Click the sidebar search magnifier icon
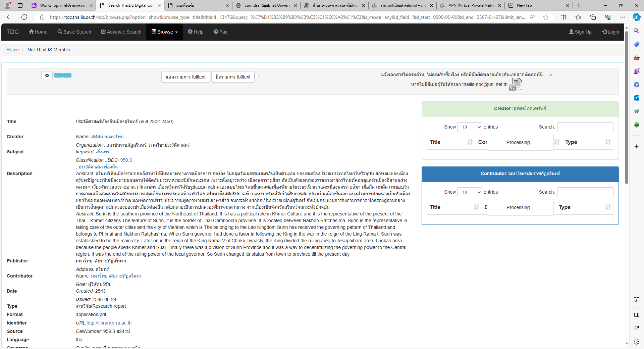Image resolution: width=644 pixels, height=349 pixels. 636,31
